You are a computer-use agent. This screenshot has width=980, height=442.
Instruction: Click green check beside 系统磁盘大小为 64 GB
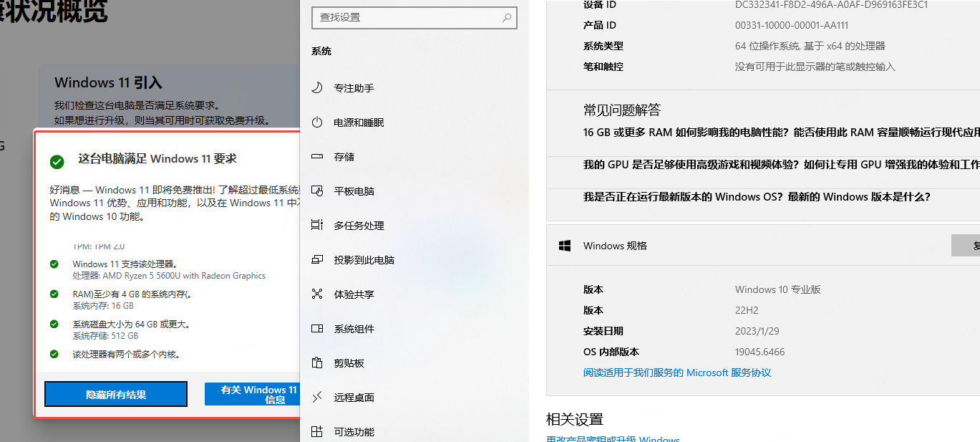tap(54, 324)
